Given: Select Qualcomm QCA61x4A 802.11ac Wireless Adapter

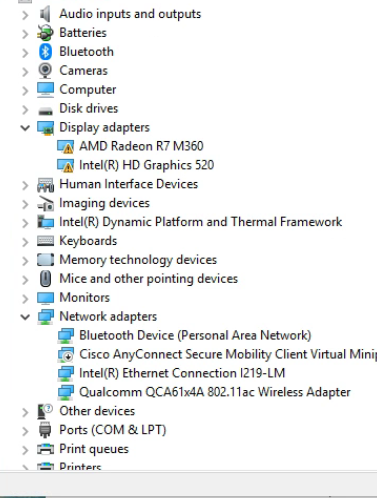Looking at the screenshot, I should coord(215,392).
